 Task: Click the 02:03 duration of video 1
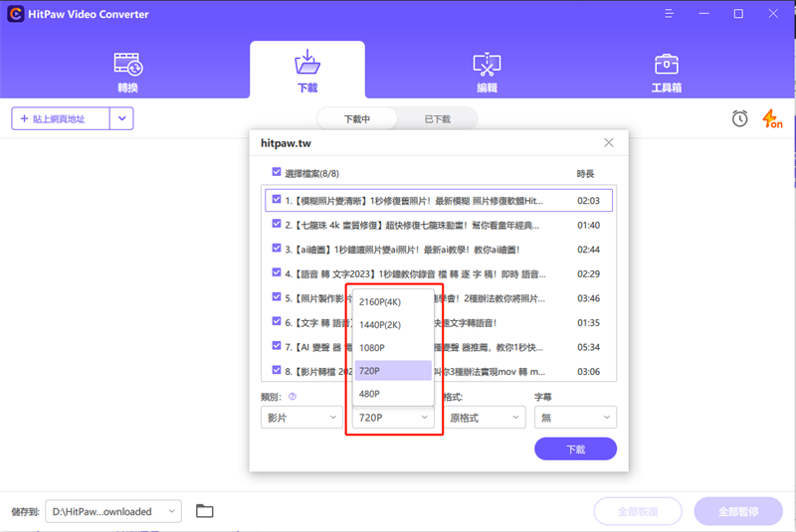pyautogui.click(x=588, y=201)
